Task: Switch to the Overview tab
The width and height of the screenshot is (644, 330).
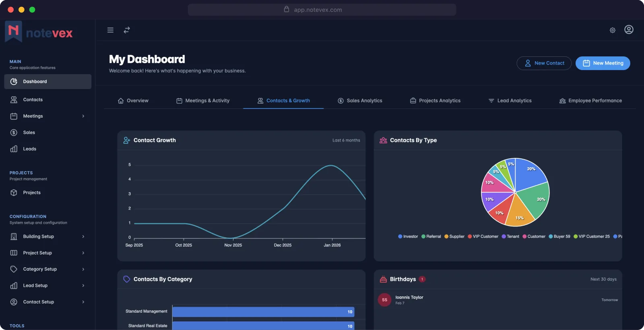Action: click(133, 101)
